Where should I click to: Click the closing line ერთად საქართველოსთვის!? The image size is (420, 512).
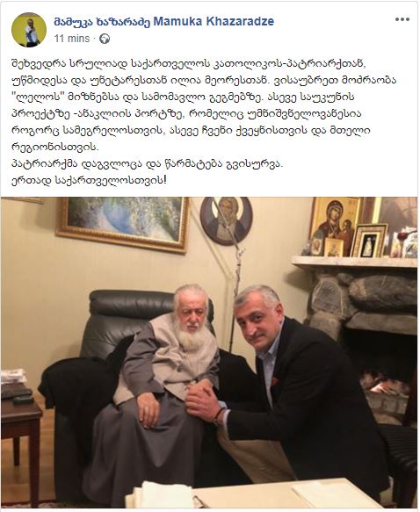pos(89,180)
